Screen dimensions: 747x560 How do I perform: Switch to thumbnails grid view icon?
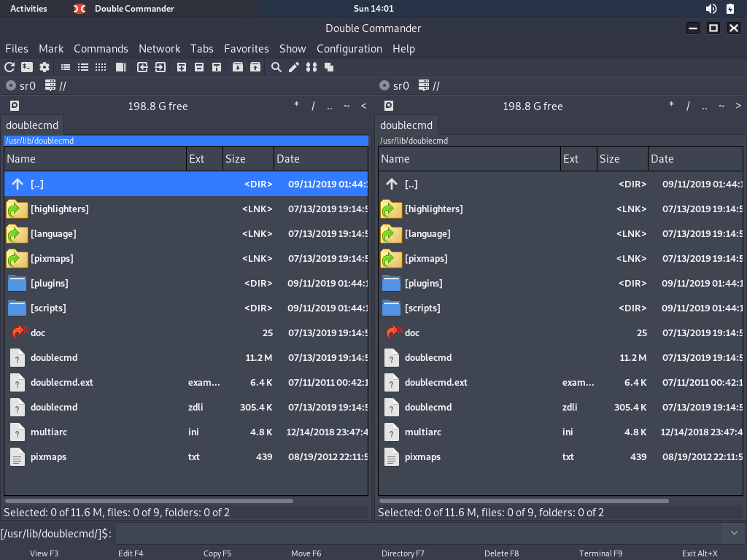coord(101,67)
